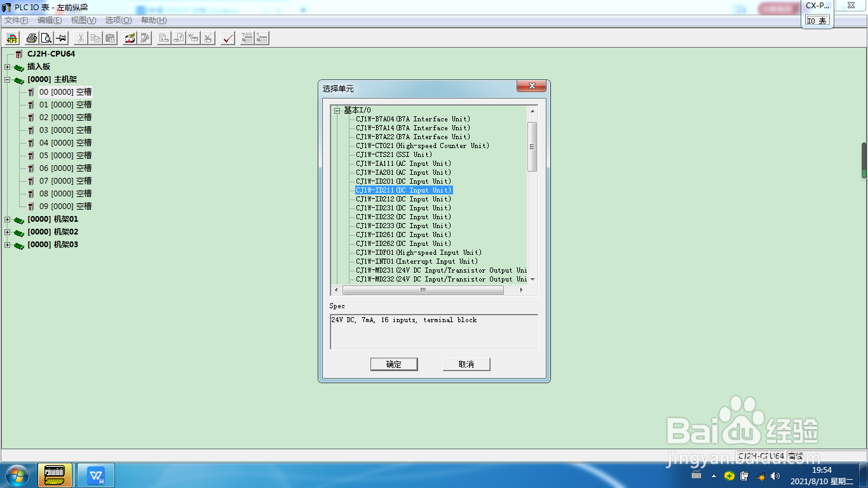This screenshot has width=868, height=488.
Task: Click the paste clipboard icon
Action: tap(110, 38)
